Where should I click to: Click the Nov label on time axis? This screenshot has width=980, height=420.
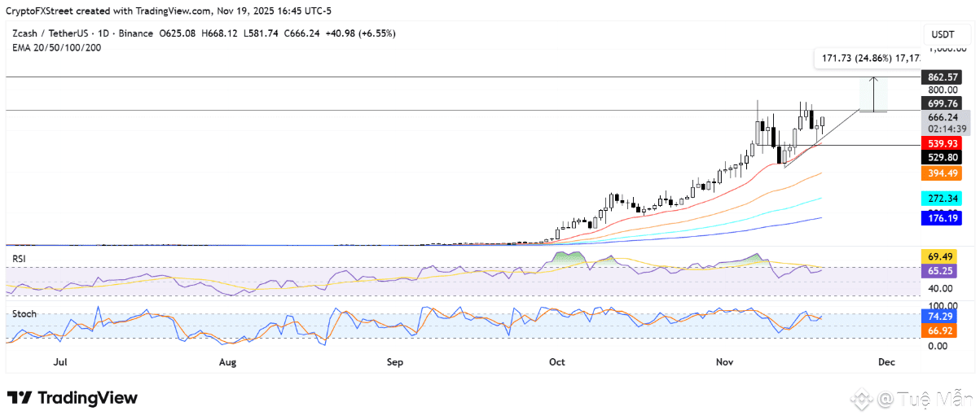tap(723, 361)
